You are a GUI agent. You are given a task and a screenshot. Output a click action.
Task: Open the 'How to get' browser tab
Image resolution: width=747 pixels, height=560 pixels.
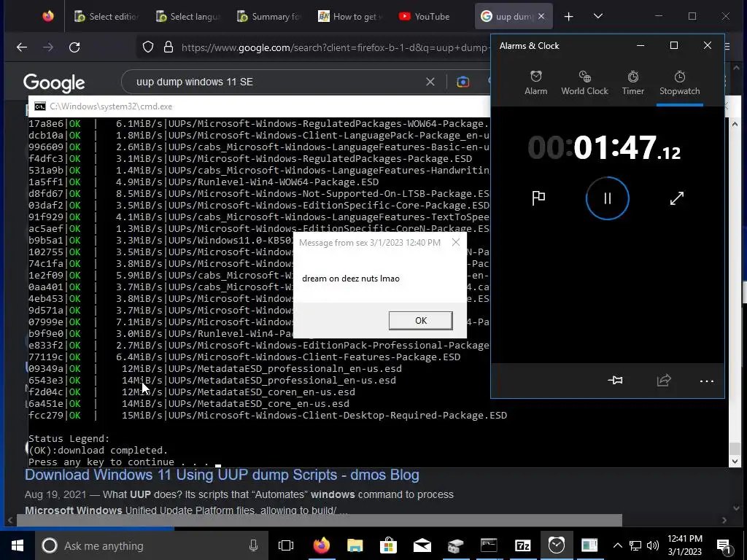pos(350,17)
